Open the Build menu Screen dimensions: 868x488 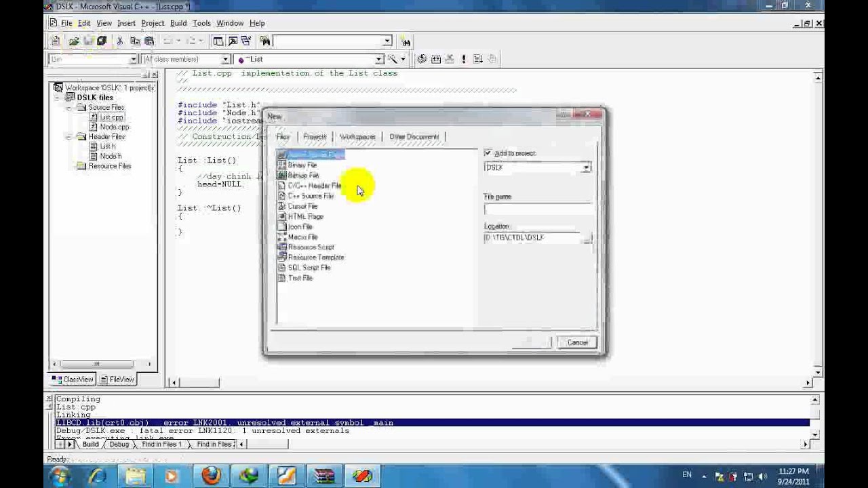pyautogui.click(x=178, y=23)
